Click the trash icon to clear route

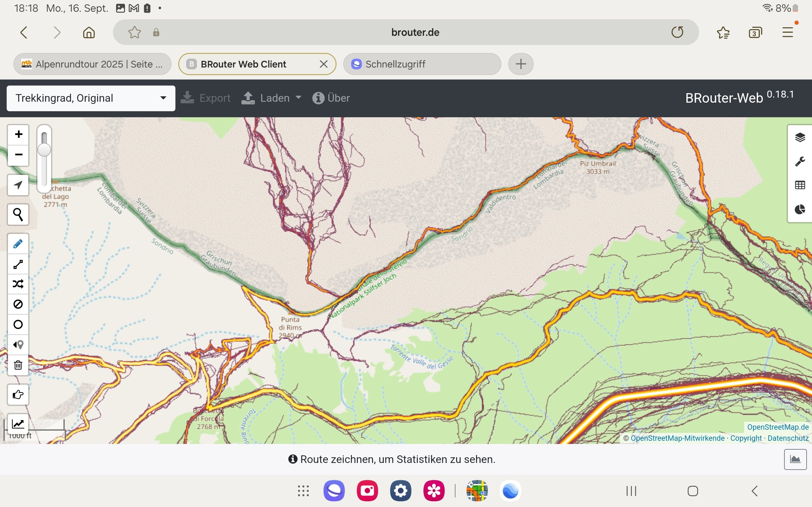pyautogui.click(x=18, y=365)
